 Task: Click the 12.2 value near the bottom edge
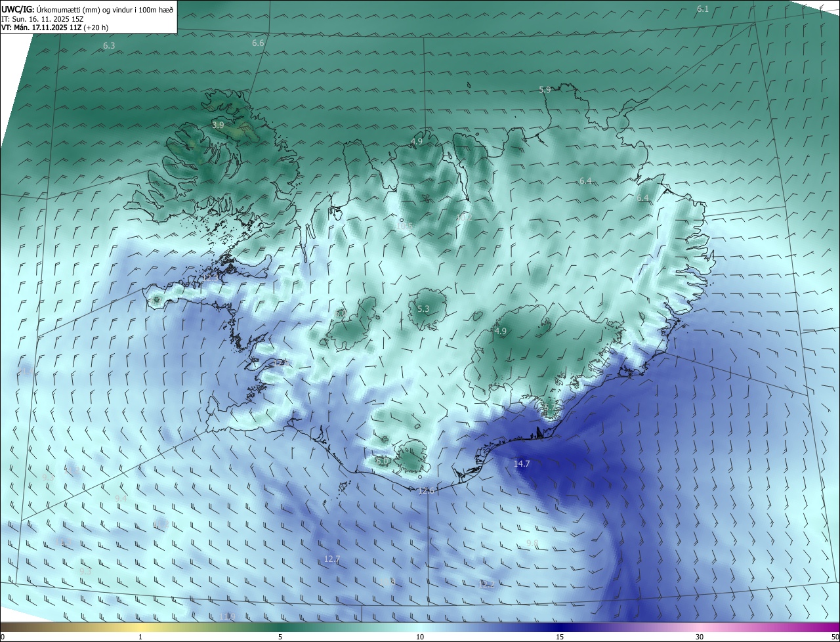(486, 584)
